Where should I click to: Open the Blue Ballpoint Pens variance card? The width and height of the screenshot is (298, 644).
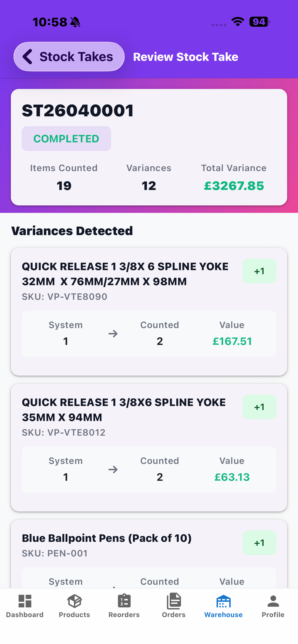pos(149,554)
